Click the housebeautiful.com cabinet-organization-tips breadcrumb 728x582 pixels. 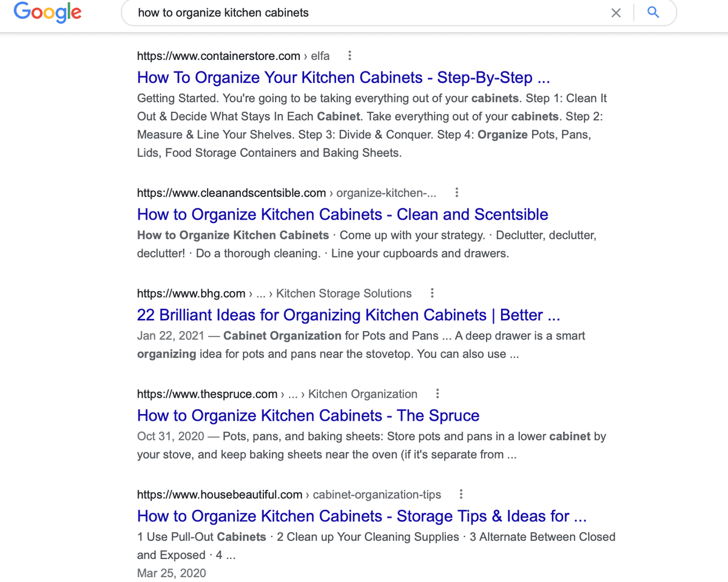(x=377, y=495)
